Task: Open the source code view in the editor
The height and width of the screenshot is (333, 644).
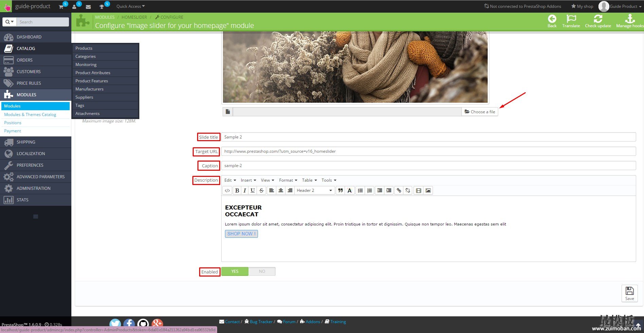Action: [x=227, y=190]
